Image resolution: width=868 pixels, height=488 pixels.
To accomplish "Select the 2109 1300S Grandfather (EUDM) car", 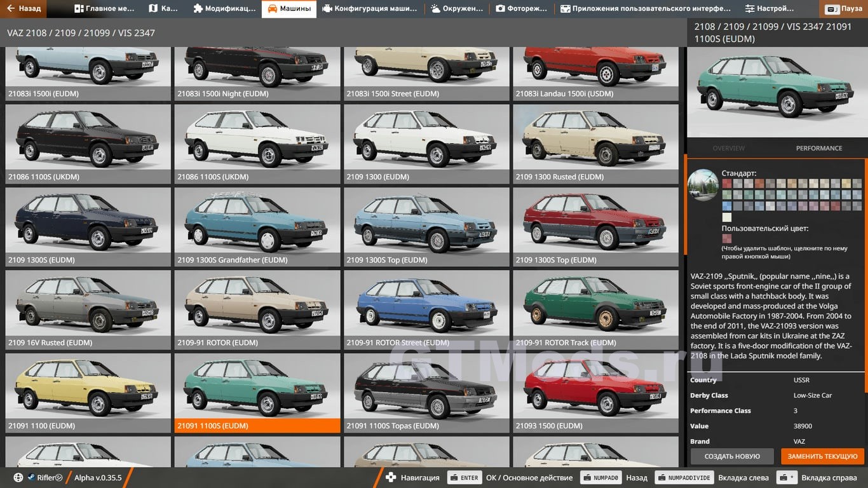I will (x=257, y=227).
